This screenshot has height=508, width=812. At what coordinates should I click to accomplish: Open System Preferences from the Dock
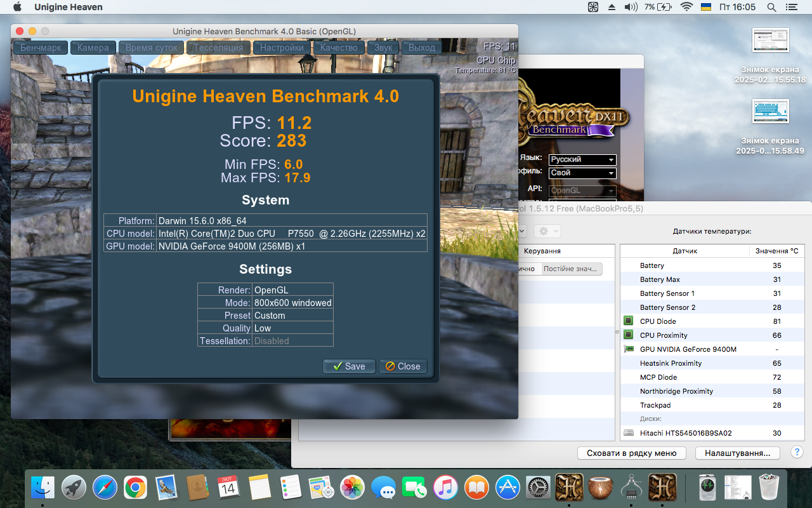[x=539, y=488]
